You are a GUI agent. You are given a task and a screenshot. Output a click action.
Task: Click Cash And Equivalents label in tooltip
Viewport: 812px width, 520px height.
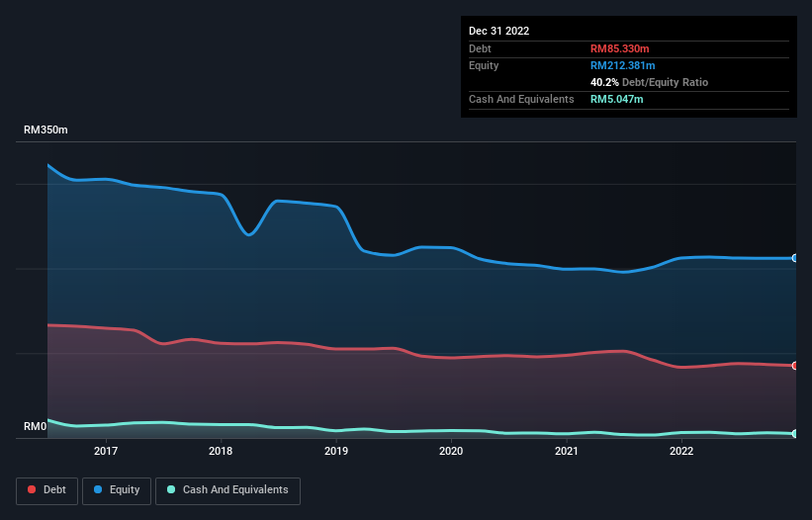(521, 99)
